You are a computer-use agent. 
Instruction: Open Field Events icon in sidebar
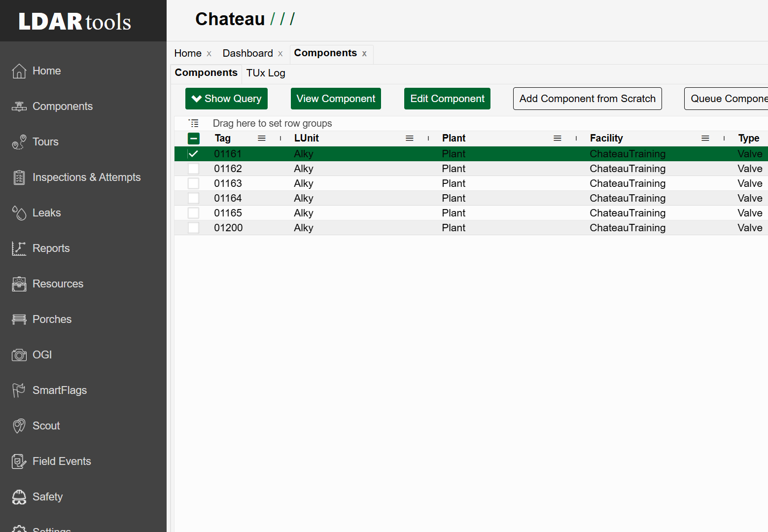(x=19, y=461)
